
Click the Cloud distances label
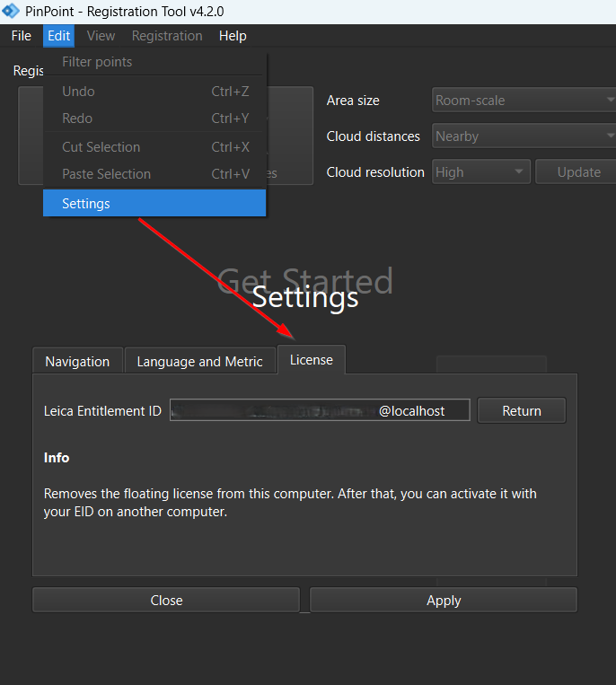373,136
